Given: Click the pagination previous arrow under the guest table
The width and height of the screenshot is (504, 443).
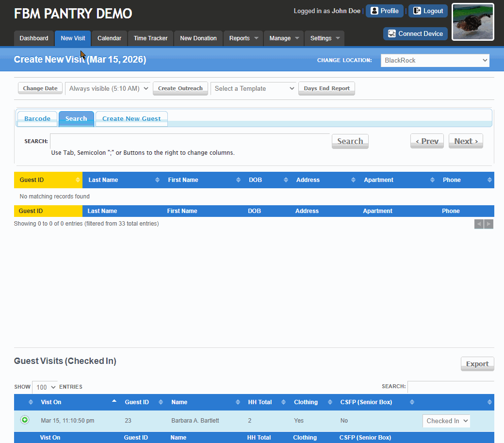Looking at the screenshot, I should coord(479,224).
